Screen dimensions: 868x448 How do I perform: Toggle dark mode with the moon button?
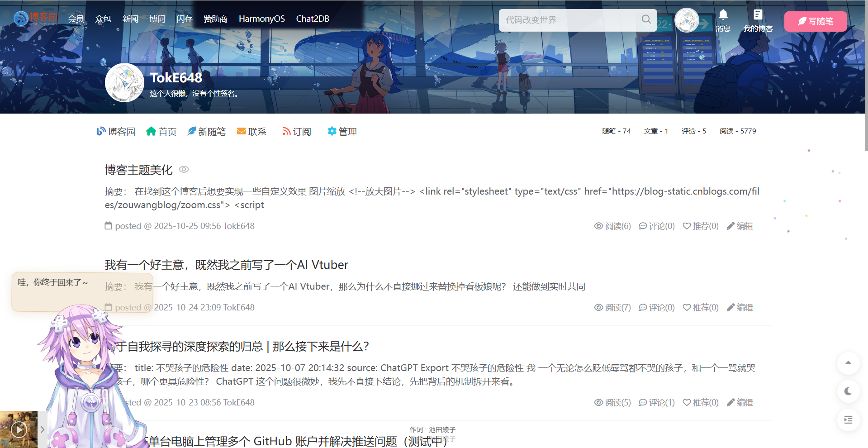[x=848, y=391]
